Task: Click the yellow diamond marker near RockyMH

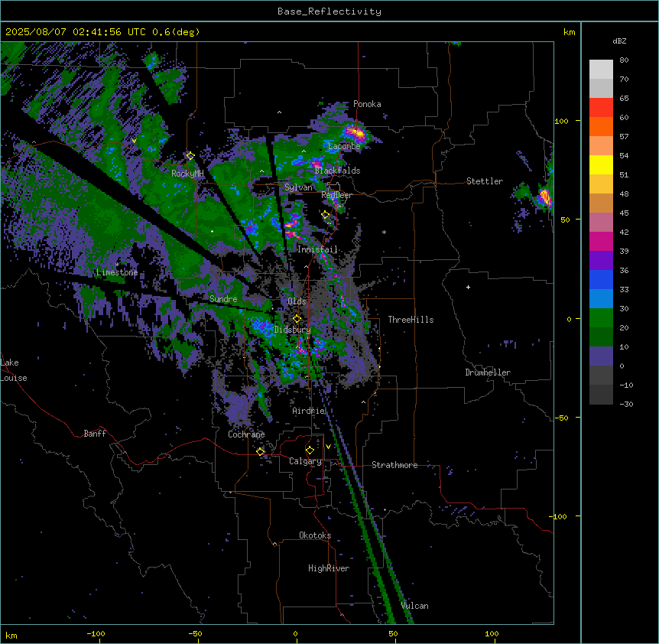Action: click(190, 156)
